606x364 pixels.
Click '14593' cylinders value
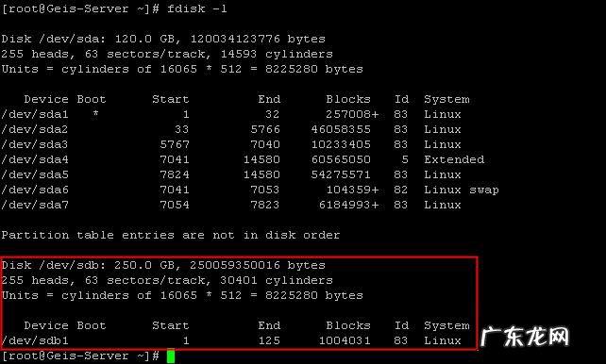(x=239, y=54)
